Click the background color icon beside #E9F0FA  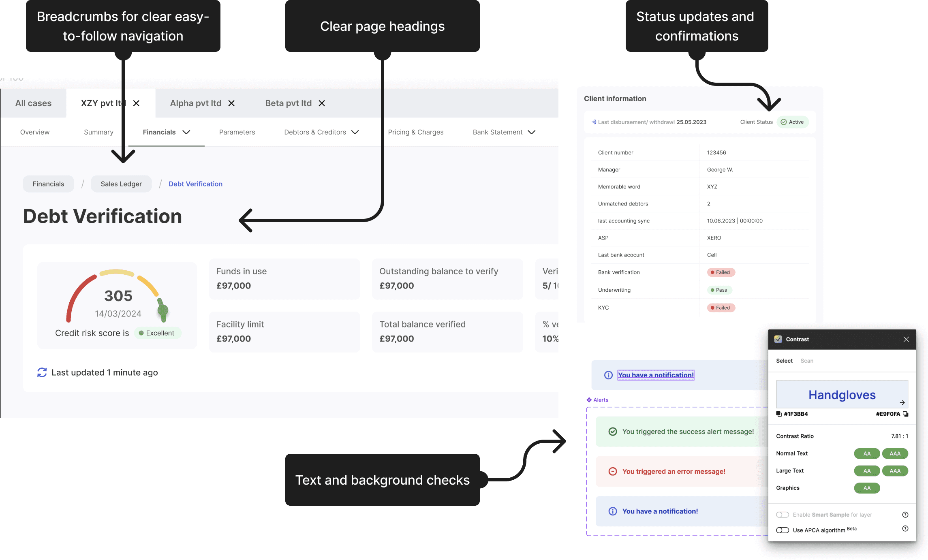(x=906, y=414)
